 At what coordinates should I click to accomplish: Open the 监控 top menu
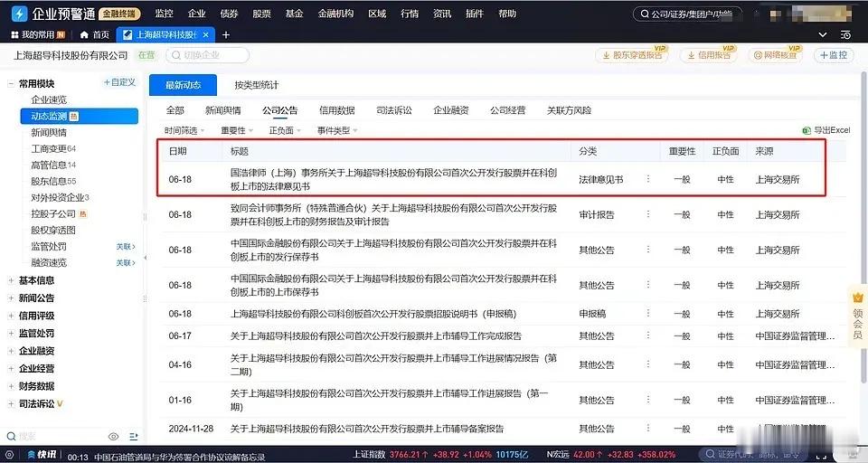[164, 14]
